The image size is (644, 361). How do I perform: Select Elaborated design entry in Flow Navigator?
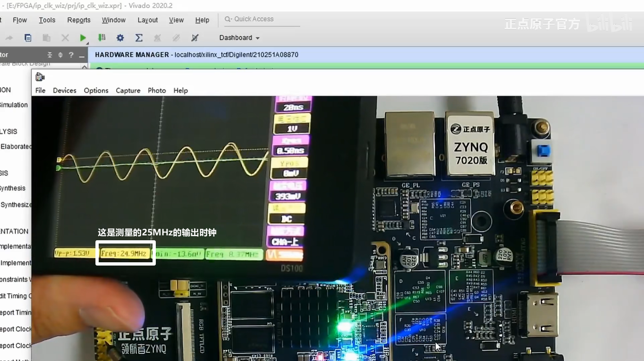click(15, 146)
